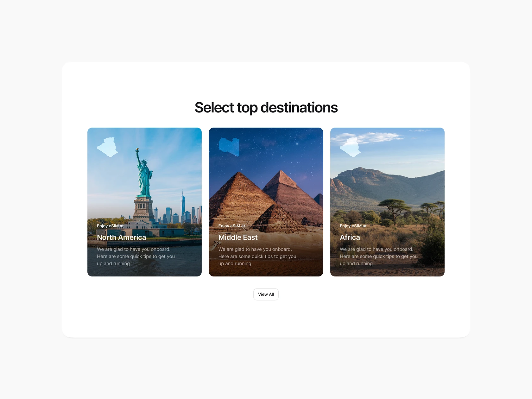Click 'Enjoy eSIM at' label above Middle East

(232, 226)
